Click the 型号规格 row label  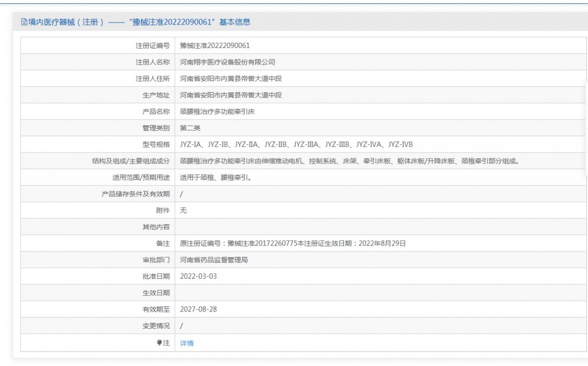156,145
